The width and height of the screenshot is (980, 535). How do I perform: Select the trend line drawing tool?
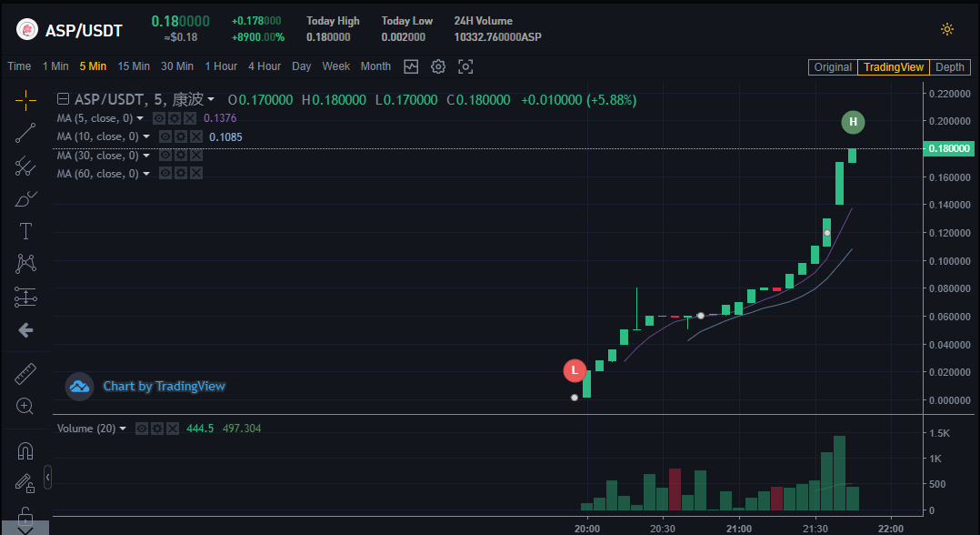pos(25,133)
